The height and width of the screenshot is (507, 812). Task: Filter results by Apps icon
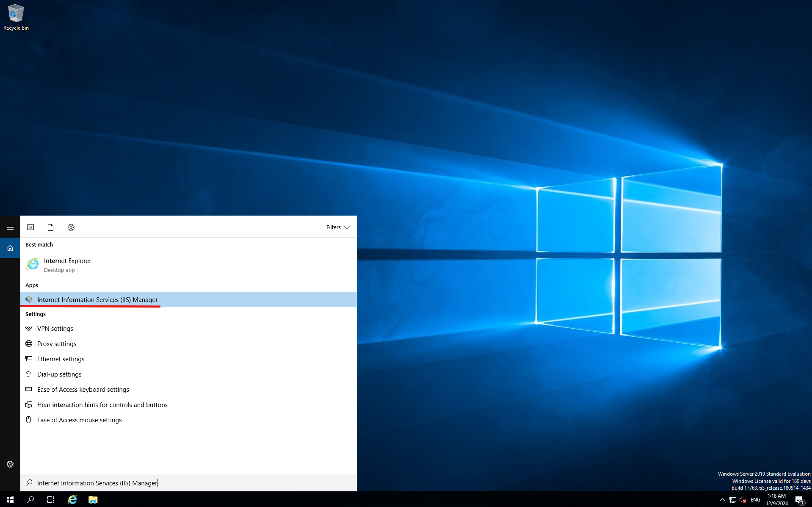(x=30, y=227)
